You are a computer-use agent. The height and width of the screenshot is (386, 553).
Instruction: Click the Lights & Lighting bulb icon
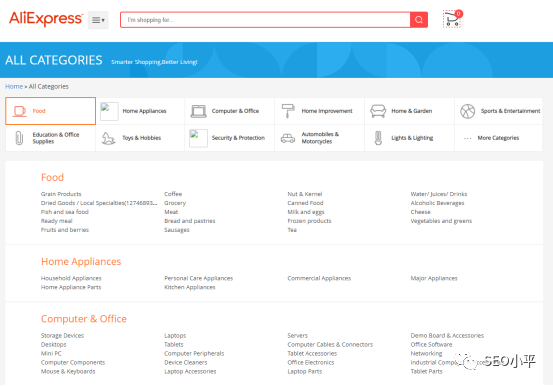(x=378, y=138)
